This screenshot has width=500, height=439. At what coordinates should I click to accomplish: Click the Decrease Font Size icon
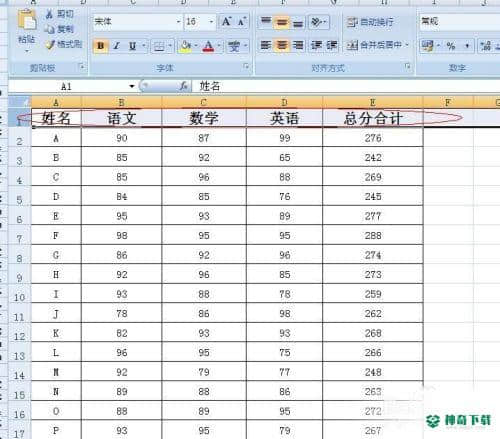242,22
